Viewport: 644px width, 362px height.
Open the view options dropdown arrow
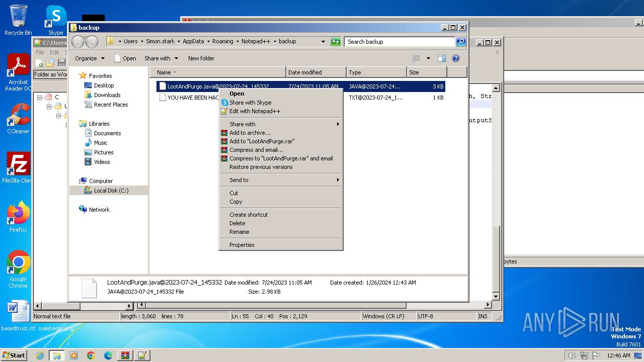click(428, 58)
